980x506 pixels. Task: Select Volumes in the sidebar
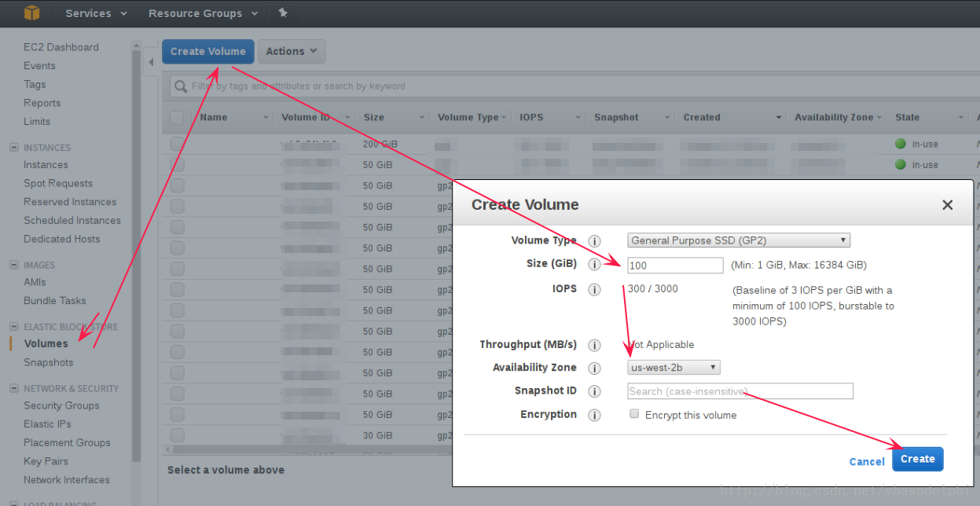(x=46, y=343)
